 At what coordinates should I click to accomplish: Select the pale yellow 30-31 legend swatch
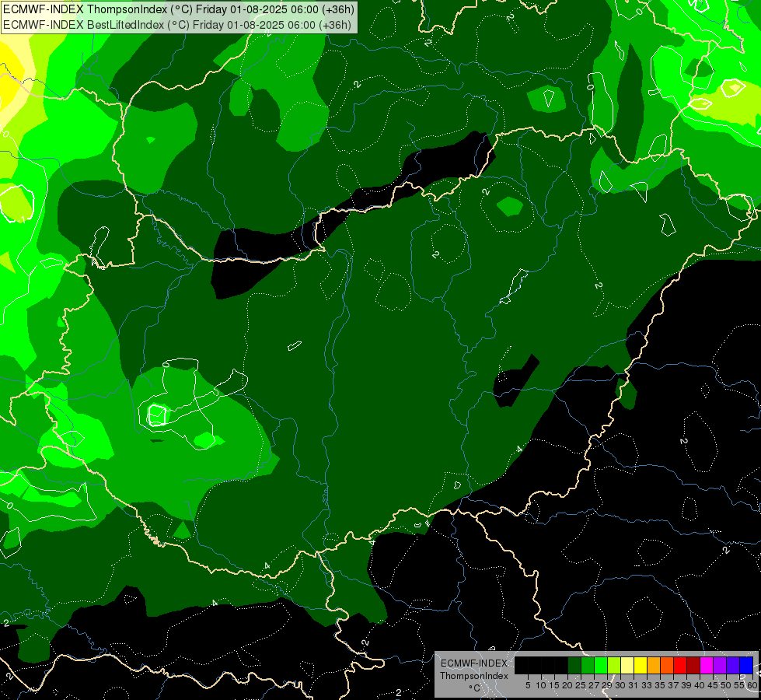coord(627,665)
